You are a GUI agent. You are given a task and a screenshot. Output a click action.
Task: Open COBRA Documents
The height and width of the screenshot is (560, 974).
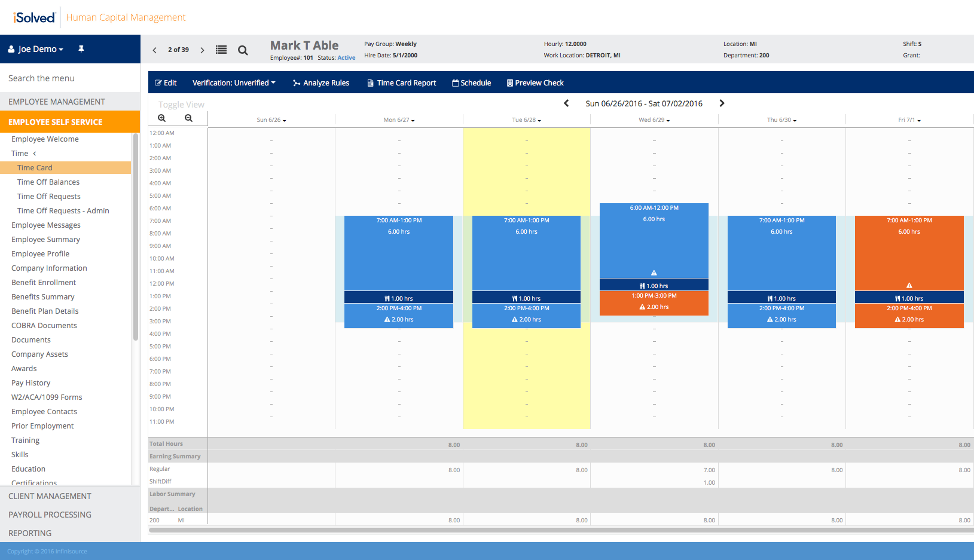pos(44,326)
